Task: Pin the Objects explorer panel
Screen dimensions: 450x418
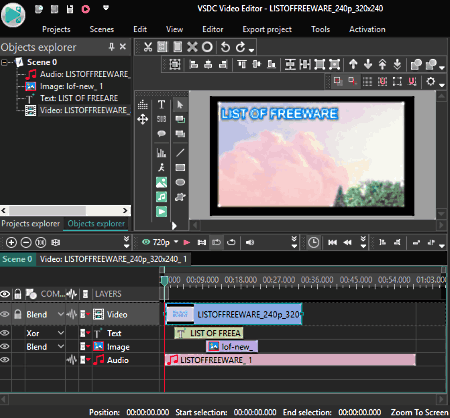Action: [111, 47]
